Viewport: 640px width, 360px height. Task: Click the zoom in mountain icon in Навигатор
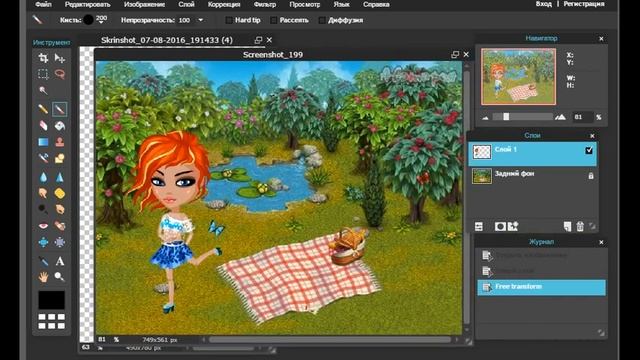pos(560,117)
